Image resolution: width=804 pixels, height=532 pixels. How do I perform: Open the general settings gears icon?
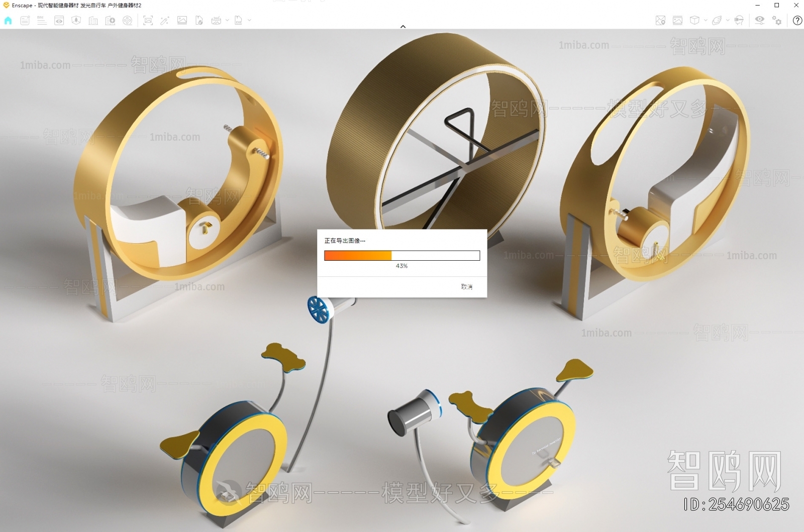[x=777, y=21]
